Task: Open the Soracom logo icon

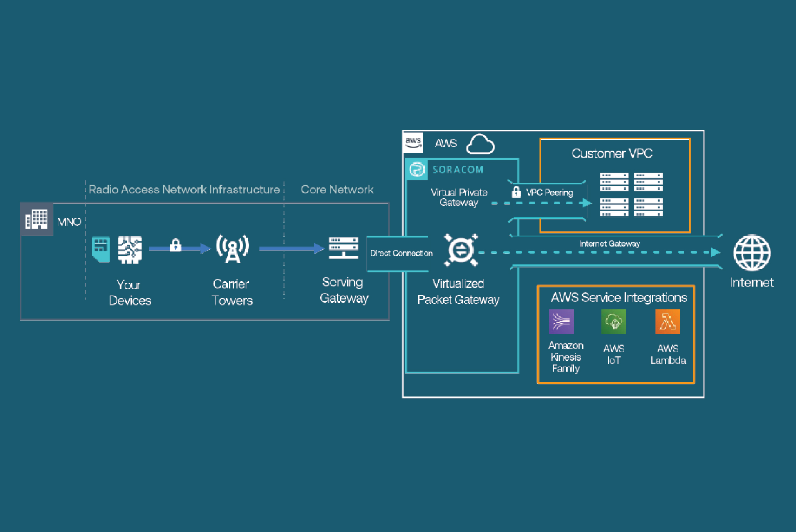Action: (417, 169)
